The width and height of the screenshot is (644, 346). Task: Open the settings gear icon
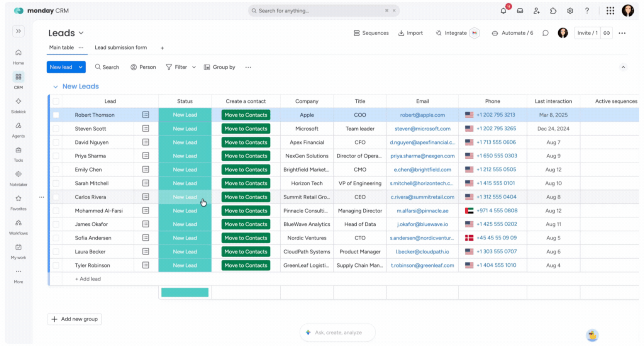[570, 11]
